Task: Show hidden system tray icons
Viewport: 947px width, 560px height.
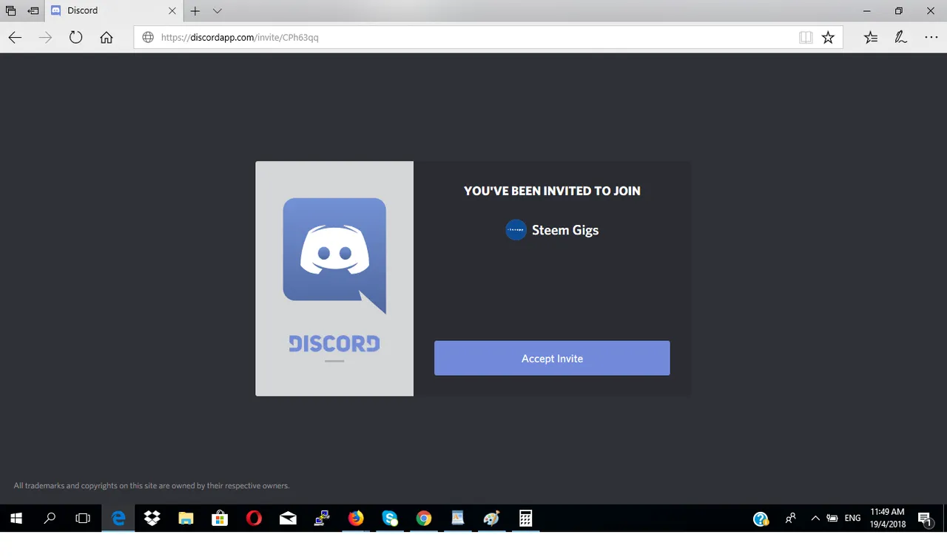Action: (x=815, y=519)
